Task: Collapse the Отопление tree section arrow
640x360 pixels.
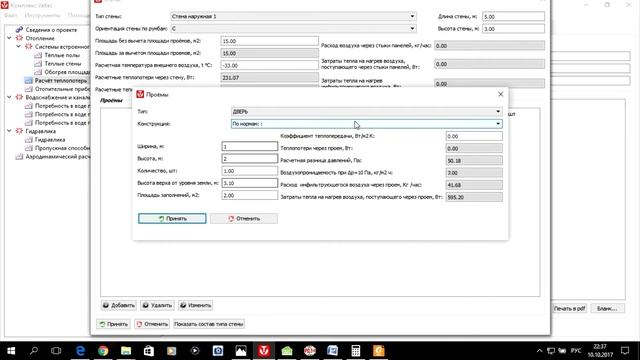Action: tap(9, 38)
